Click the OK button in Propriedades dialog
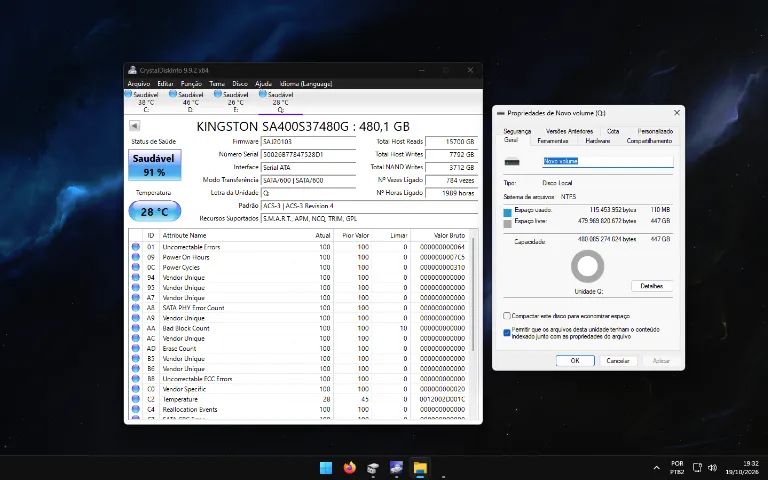This screenshot has height=480, width=768. [575, 360]
